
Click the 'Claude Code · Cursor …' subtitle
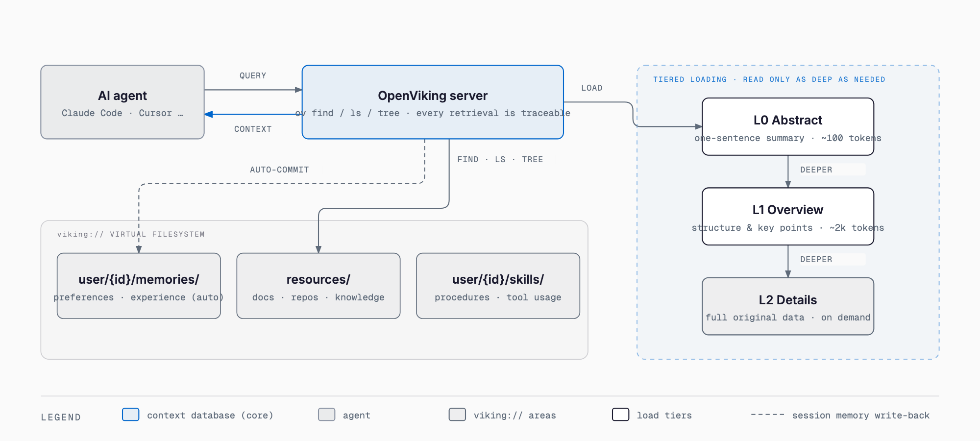(x=122, y=113)
